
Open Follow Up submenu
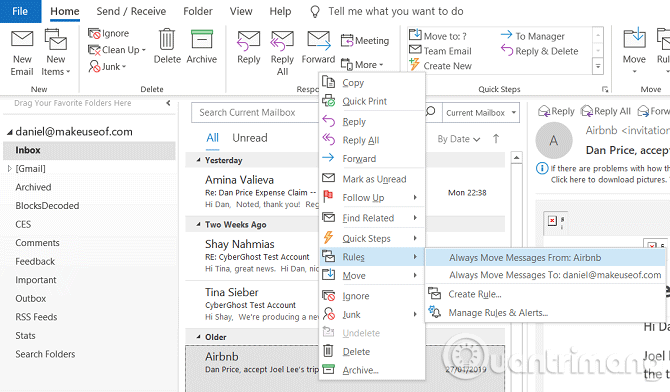point(372,197)
